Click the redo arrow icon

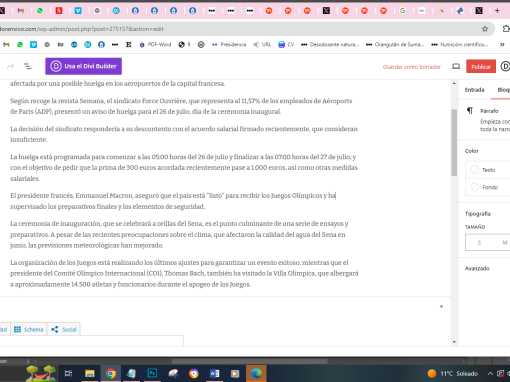(x=11, y=66)
